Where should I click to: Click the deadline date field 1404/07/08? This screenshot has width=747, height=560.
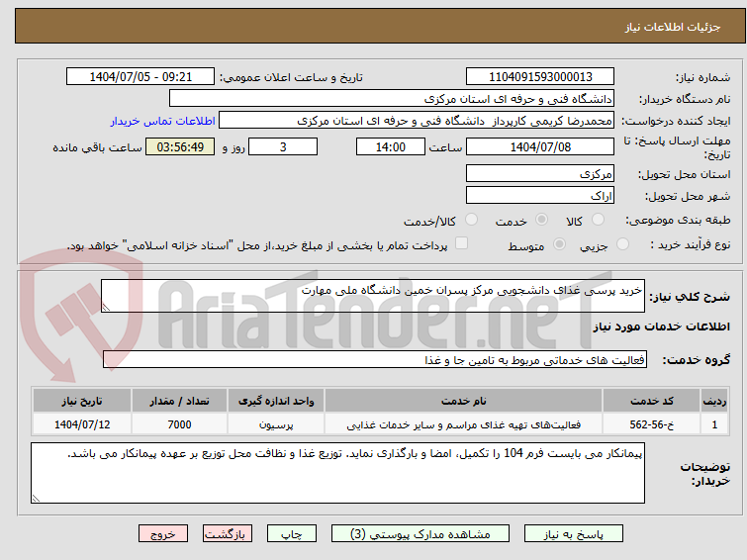click(540, 146)
